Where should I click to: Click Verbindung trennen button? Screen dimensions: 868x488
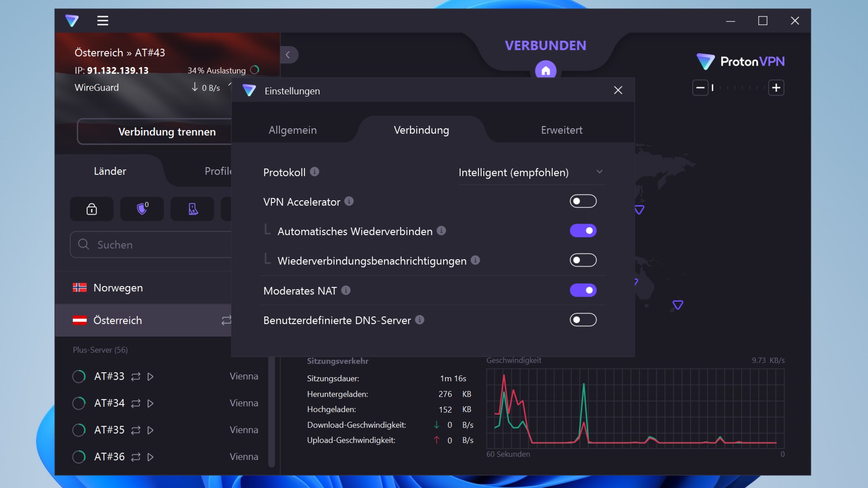click(155, 132)
